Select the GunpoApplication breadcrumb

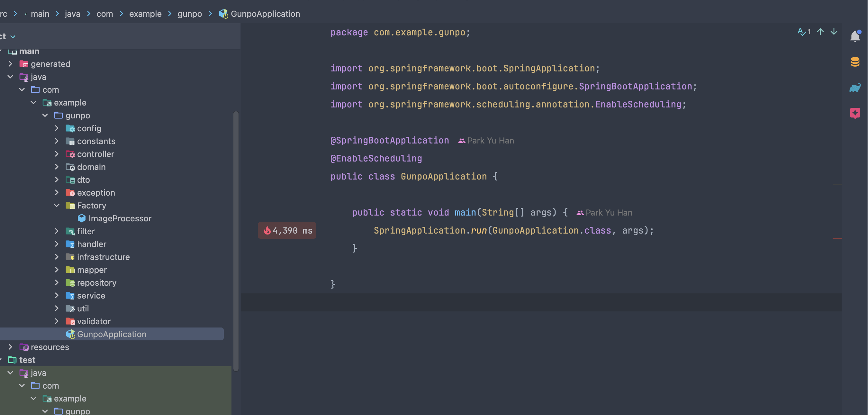tap(259, 14)
